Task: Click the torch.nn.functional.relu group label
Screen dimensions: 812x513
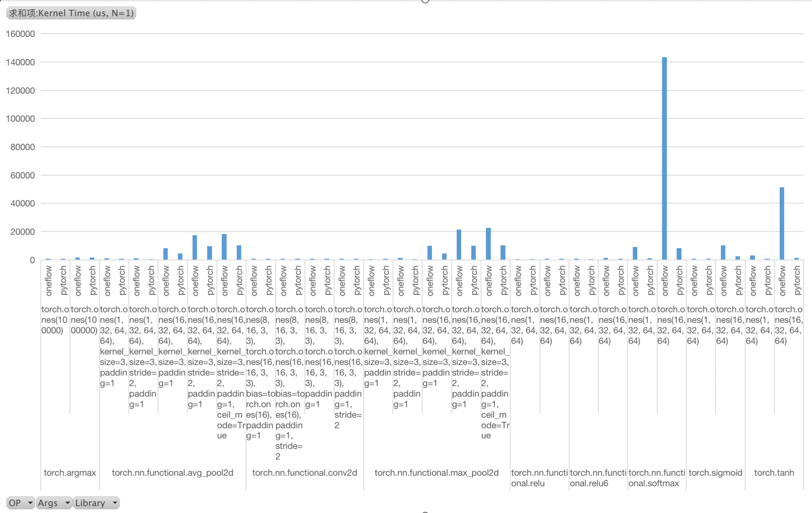Action: point(539,477)
